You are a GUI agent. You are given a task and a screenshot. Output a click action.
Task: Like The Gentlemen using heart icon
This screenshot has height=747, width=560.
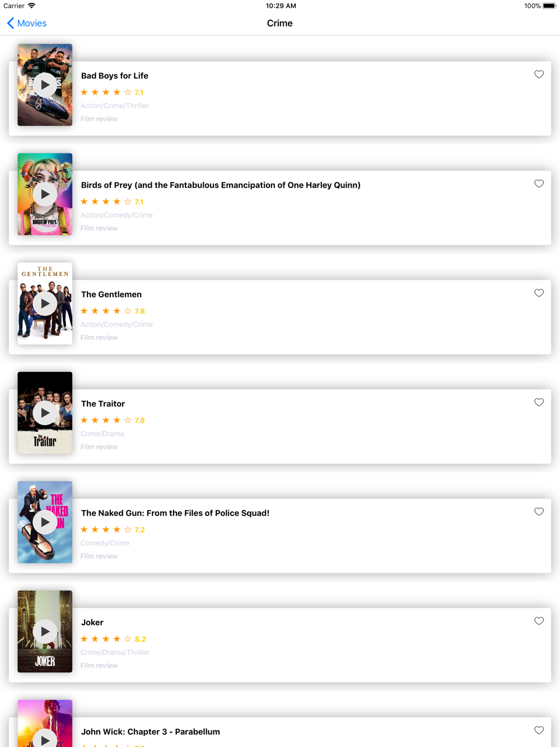click(539, 293)
